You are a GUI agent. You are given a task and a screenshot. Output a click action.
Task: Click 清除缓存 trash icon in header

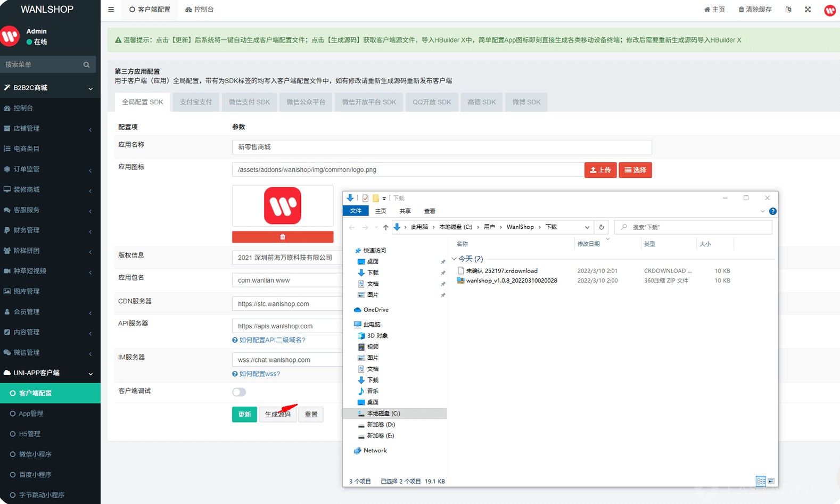(741, 10)
